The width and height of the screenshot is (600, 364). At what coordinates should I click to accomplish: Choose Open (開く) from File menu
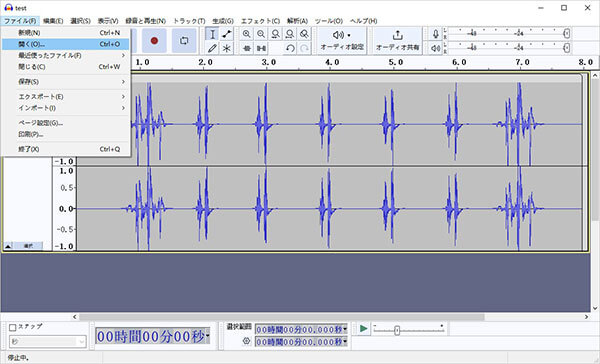point(65,44)
